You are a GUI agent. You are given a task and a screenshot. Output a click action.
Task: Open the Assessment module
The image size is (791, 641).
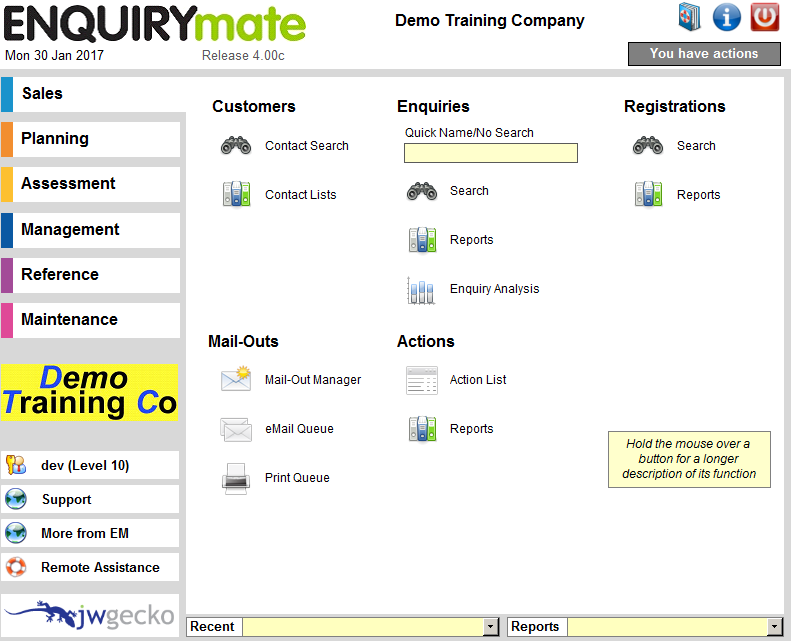click(x=91, y=184)
